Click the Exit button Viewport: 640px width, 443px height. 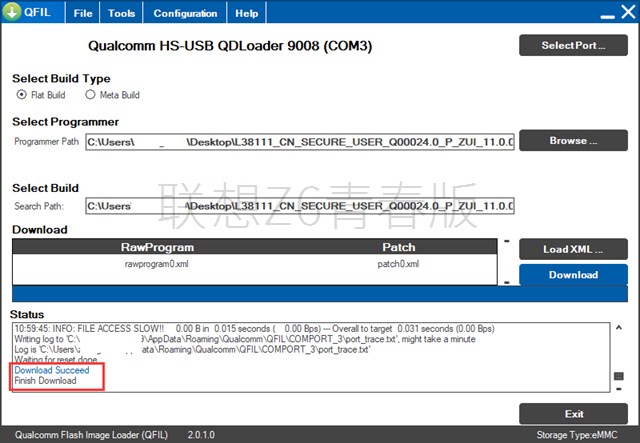(x=573, y=414)
